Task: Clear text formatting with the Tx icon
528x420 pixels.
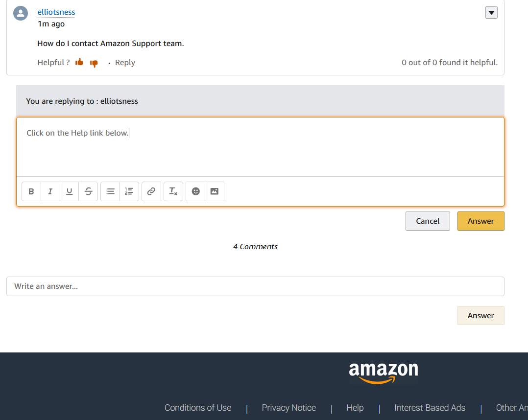Action: 173,191
